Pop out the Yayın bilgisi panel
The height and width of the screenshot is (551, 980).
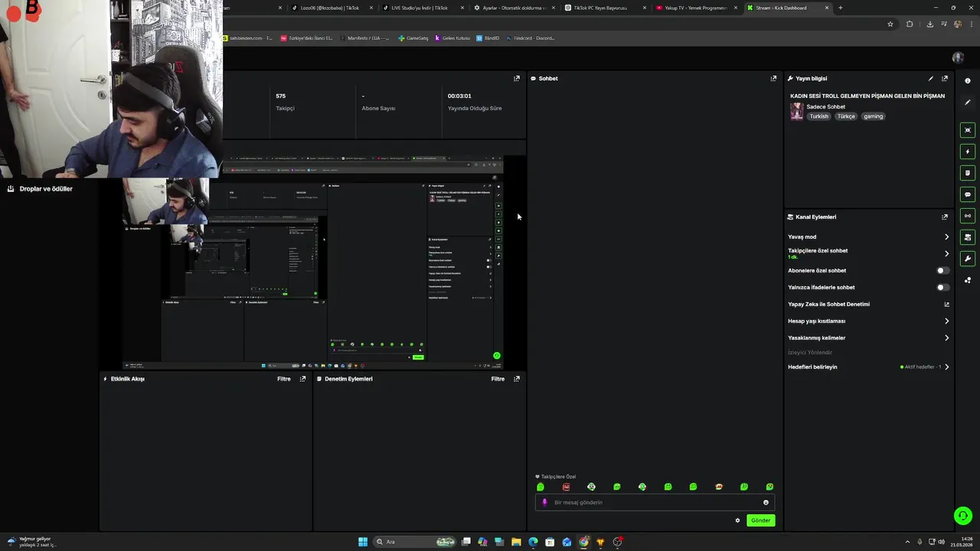945,78
